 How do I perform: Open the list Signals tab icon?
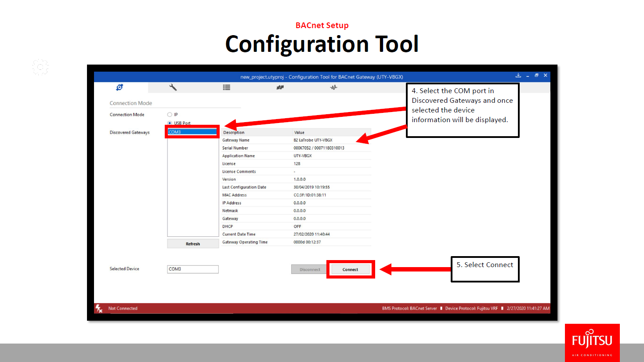[x=227, y=87]
